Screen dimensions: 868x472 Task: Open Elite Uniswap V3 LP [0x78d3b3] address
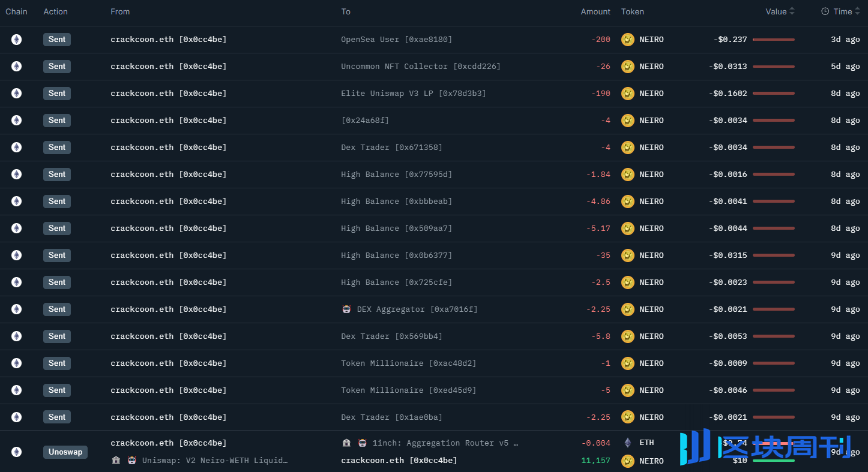(x=414, y=94)
